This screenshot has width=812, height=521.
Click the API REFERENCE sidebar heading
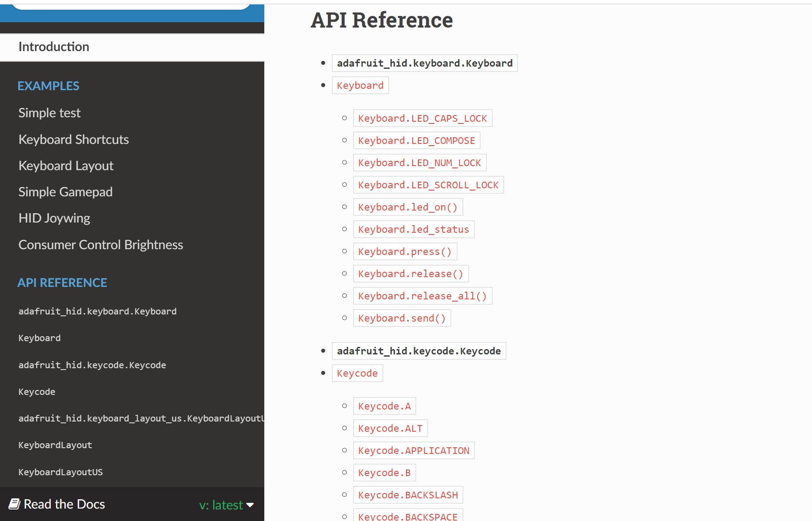[x=62, y=282]
